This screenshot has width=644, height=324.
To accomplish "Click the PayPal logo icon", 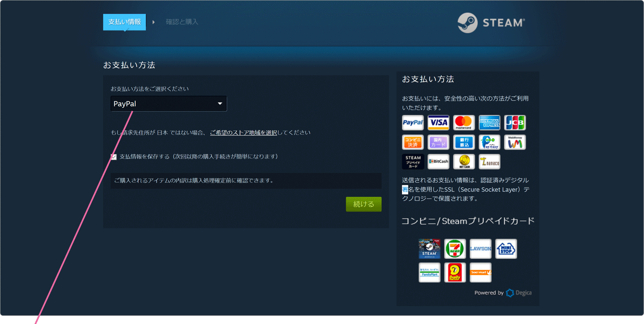I will click(x=413, y=123).
